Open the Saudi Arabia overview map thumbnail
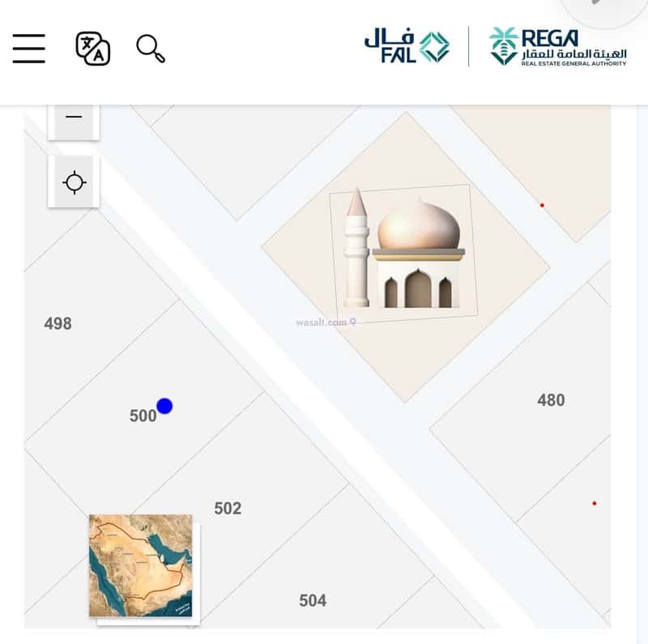The height and width of the screenshot is (644, 648). coord(141,565)
